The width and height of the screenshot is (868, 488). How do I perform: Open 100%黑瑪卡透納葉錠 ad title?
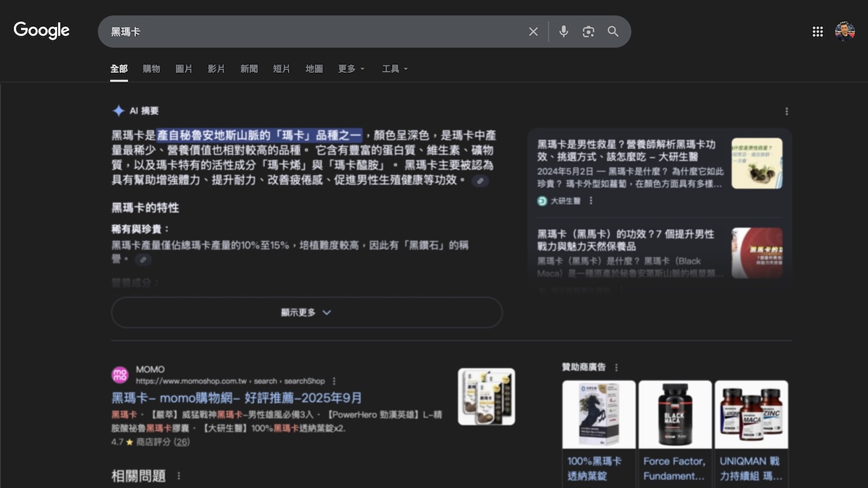593,468
